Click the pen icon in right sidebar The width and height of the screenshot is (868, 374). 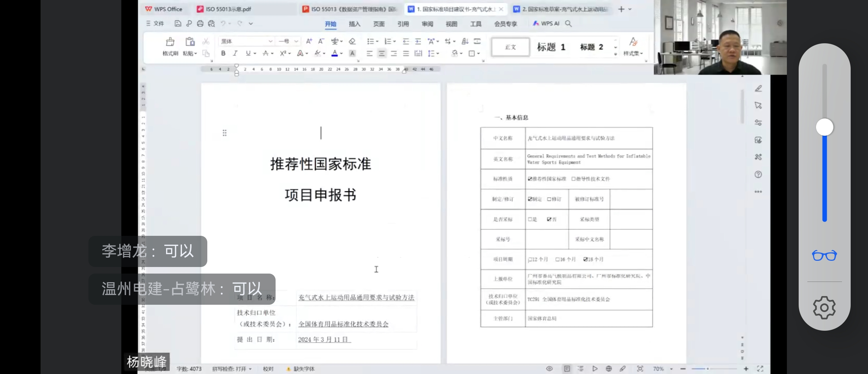click(x=758, y=88)
